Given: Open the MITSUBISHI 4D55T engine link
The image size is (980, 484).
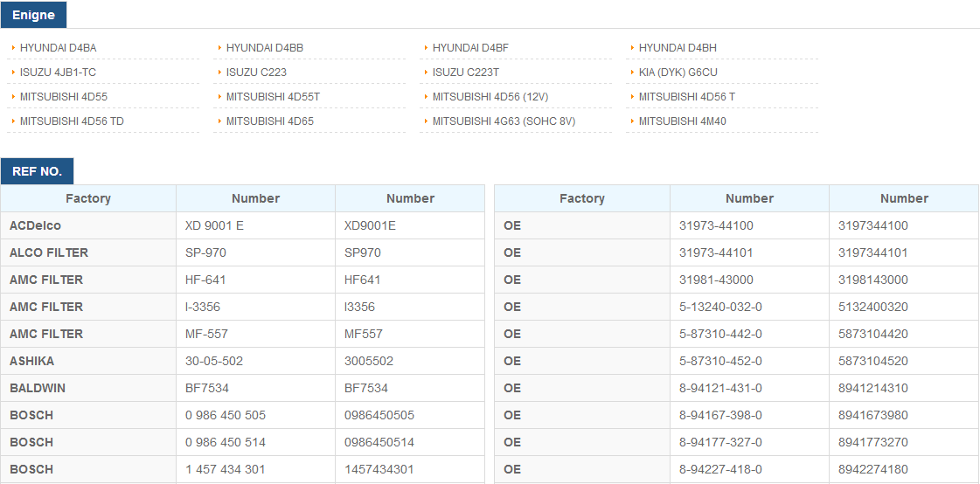Looking at the screenshot, I should [x=273, y=96].
